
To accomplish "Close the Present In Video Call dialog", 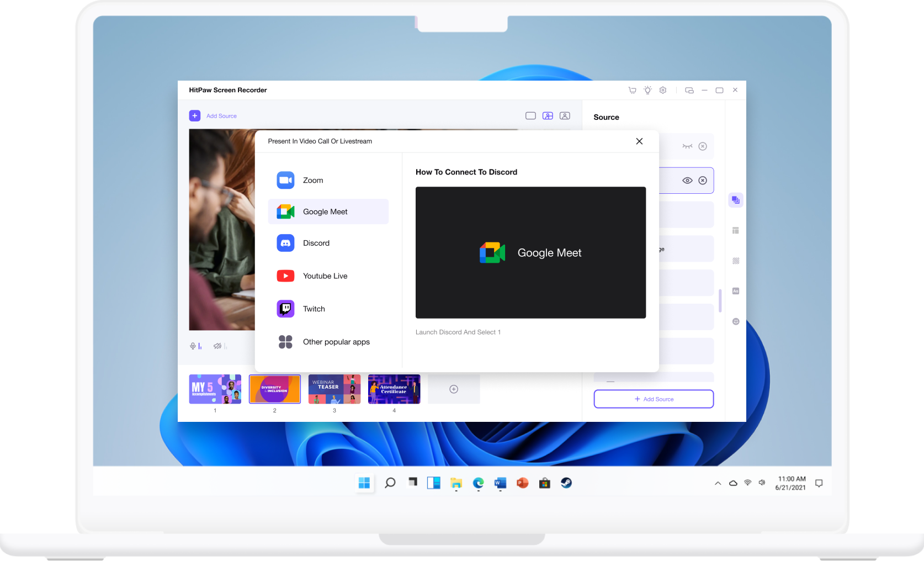I will point(639,141).
